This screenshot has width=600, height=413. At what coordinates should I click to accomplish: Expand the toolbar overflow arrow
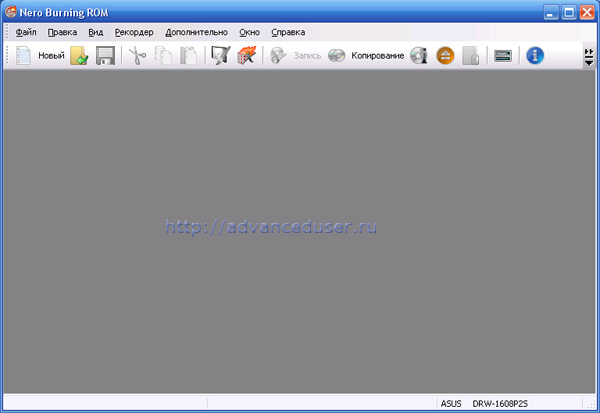point(589,57)
